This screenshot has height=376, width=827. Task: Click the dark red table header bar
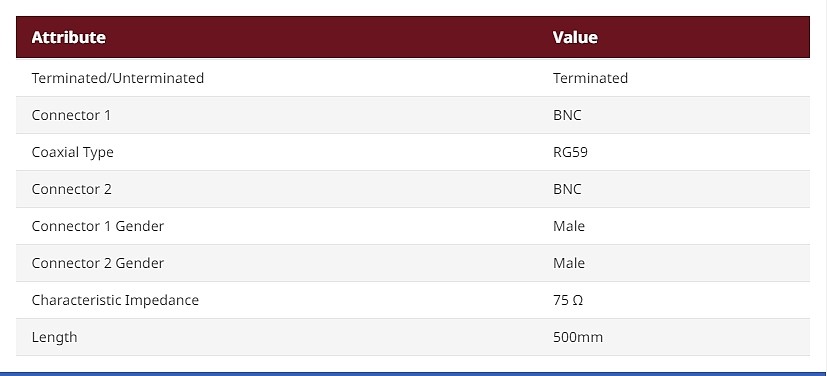[413, 37]
